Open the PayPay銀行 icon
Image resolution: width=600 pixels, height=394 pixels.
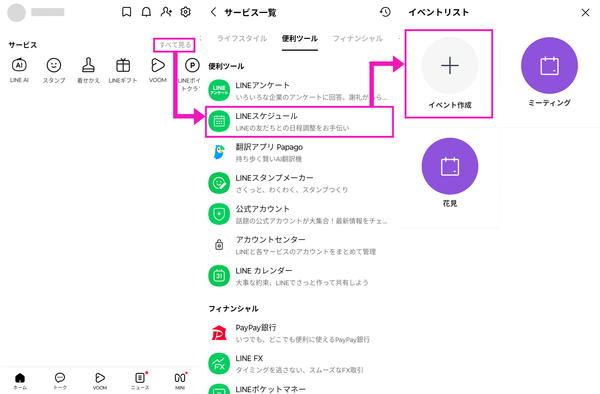coord(219,333)
